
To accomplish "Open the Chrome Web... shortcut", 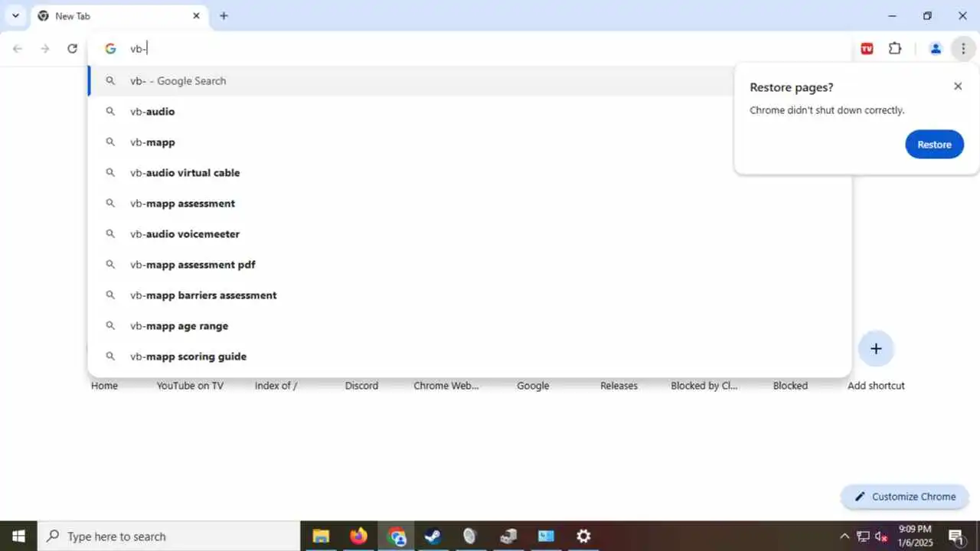I will pyautogui.click(x=446, y=386).
